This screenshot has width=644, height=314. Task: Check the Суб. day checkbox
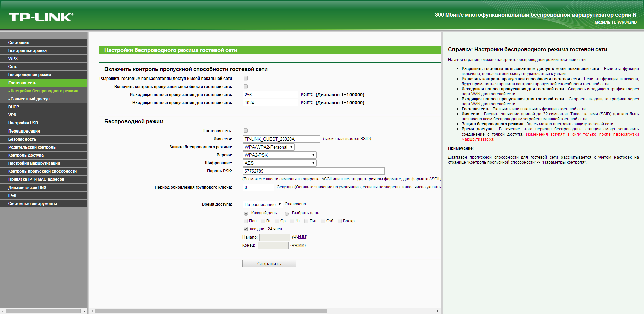click(323, 221)
